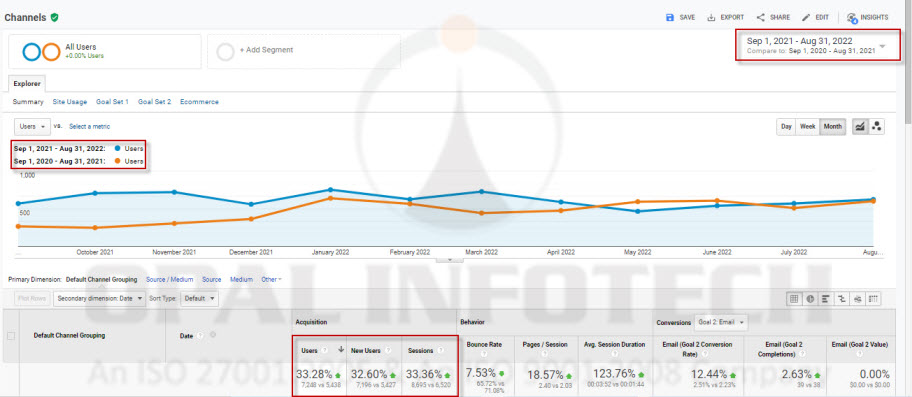Click the Sessions column header
The height and width of the screenshot is (397, 912).
pos(420,351)
